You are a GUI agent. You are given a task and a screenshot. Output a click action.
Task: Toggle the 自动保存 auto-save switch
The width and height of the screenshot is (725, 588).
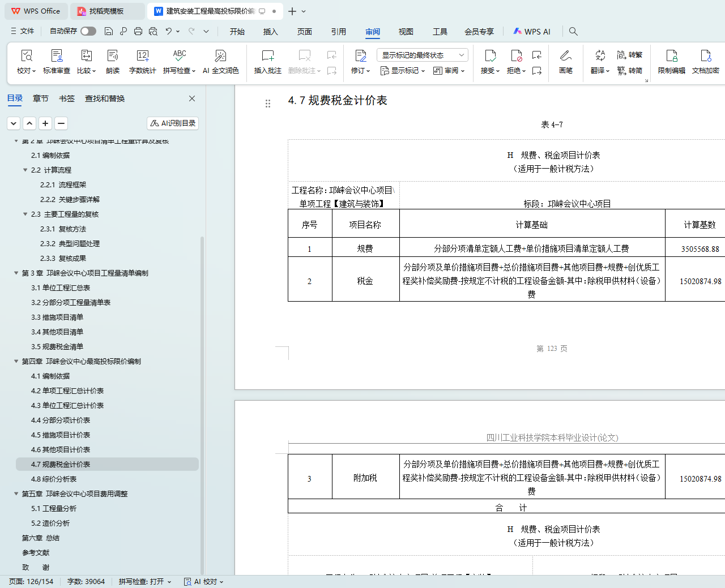pyautogui.click(x=88, y=31)
